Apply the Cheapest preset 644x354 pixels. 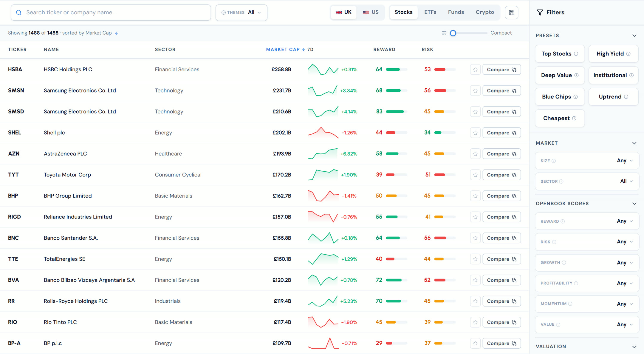coord(560,118)
